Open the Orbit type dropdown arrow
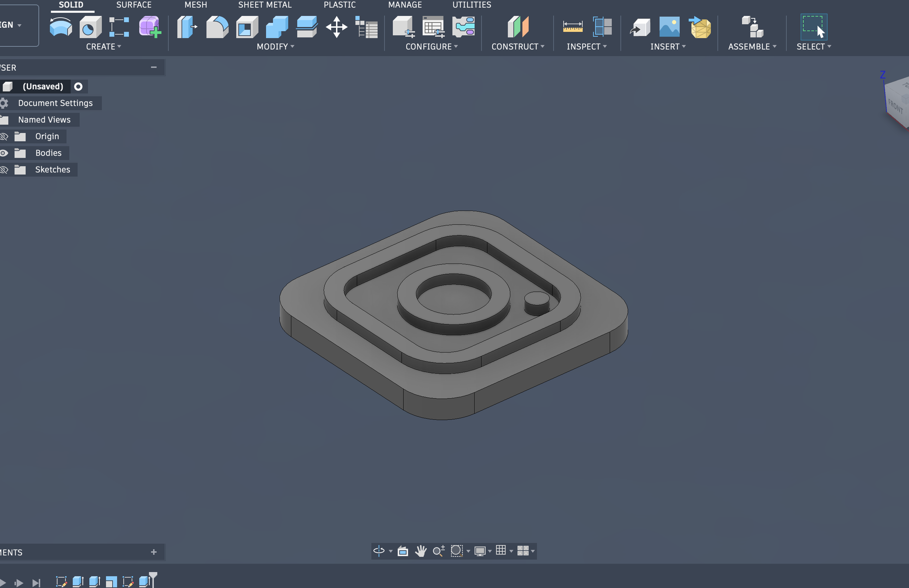This screenshot has height=588, width=909. click(x=390, y=551)
